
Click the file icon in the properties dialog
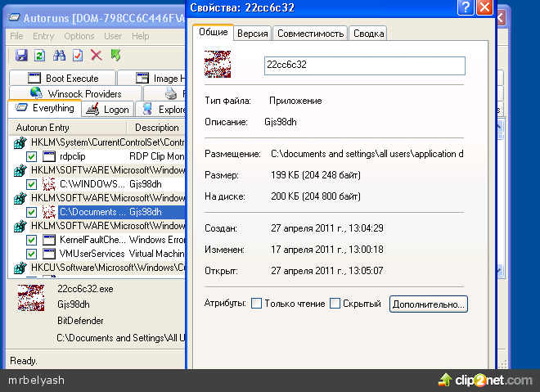218,64
